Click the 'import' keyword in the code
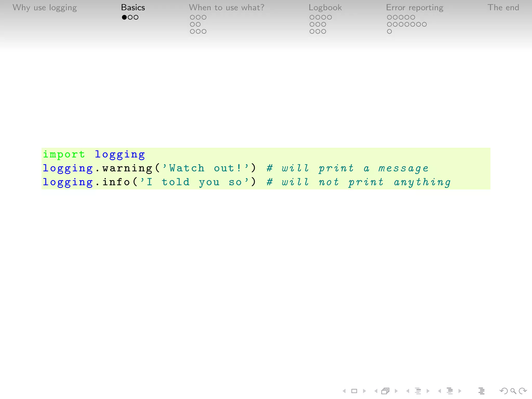Screen dimensions: 532x399 [64, 155]
